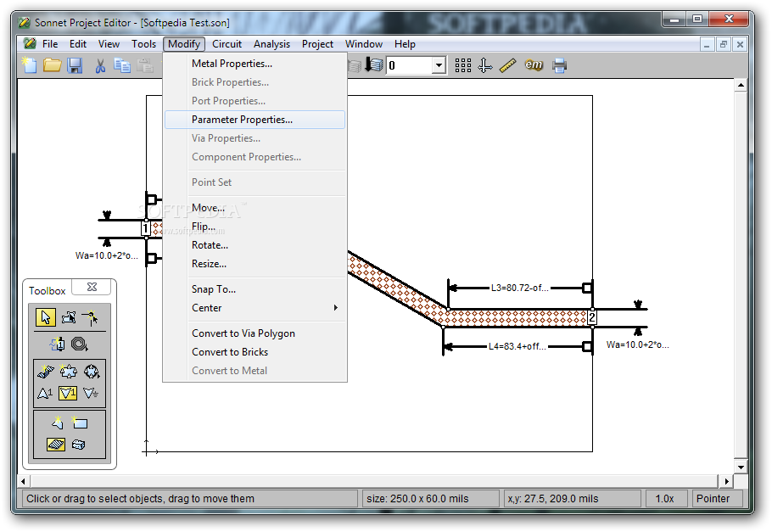The width and height of the screenshot is (772, 532).
Task: Click the crosshair arrows toolbar icon
Action: pyautogui.click(x=485, y=65)
